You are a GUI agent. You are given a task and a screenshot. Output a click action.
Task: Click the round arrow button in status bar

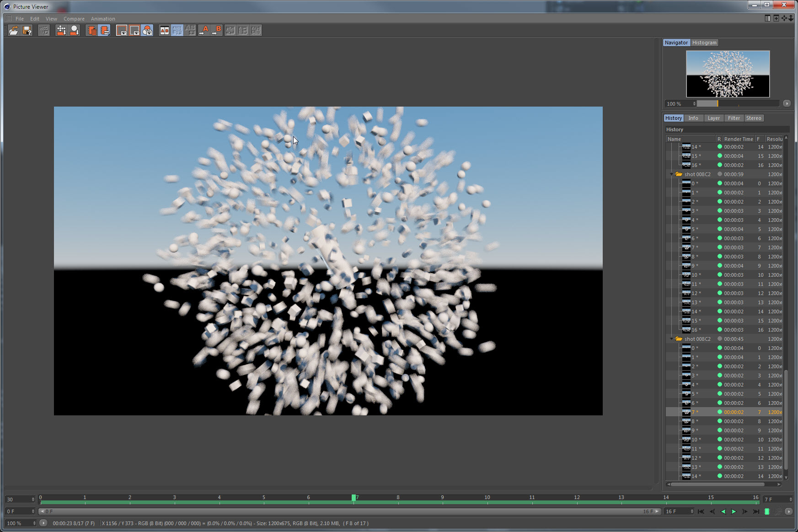tap(43, 523)
